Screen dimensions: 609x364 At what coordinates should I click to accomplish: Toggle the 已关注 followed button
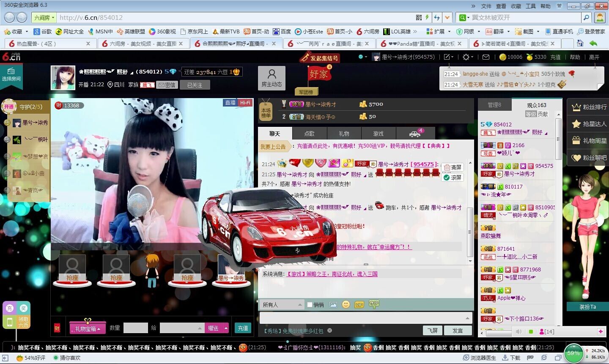pyautogui.click(x=195, y=85)
